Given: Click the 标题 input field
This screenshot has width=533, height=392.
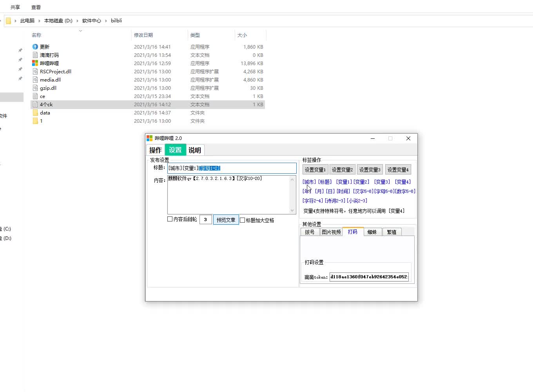Looking at the screenshot, I should pyautogui.click(x=232, y=168).
